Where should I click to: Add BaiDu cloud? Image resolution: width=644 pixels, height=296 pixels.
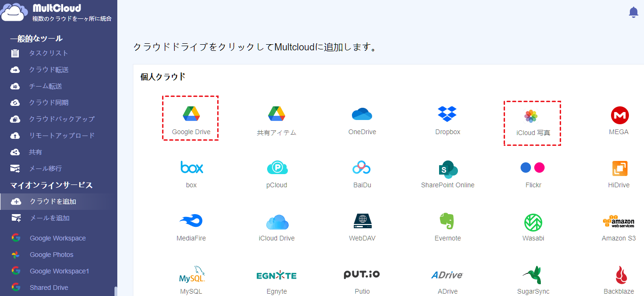[362, 174]
